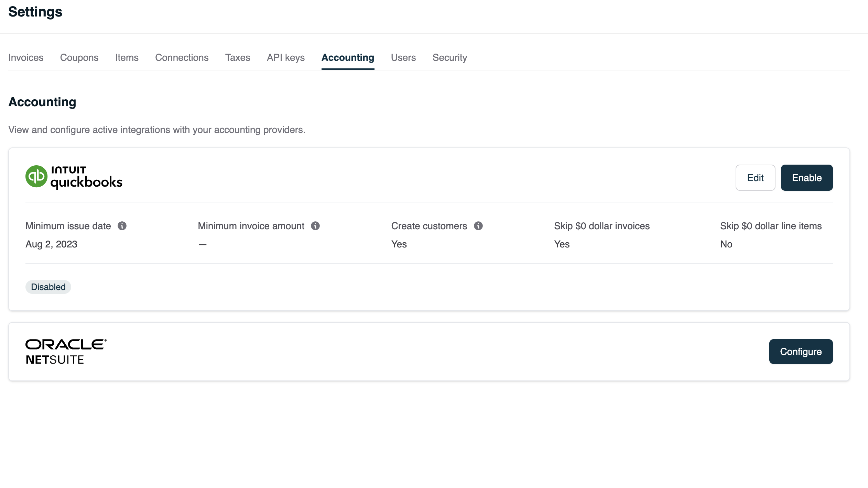Switch to the Coupons tab

coord(79,57)
